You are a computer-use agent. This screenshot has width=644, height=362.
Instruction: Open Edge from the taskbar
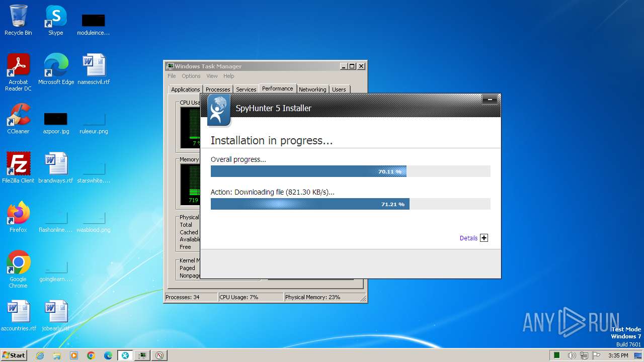tap(108, 355)
